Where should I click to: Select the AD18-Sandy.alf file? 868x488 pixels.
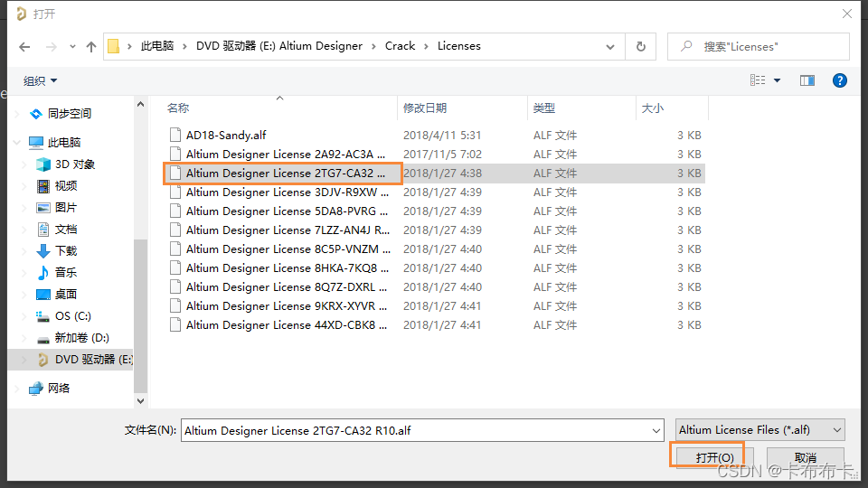(226, 136)
